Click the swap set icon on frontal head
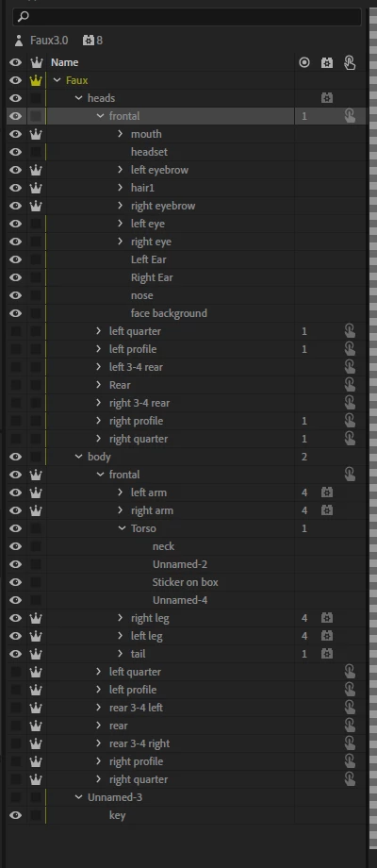Screen dimensions: 377x868 pyautogui.click(x=350, y=116)
